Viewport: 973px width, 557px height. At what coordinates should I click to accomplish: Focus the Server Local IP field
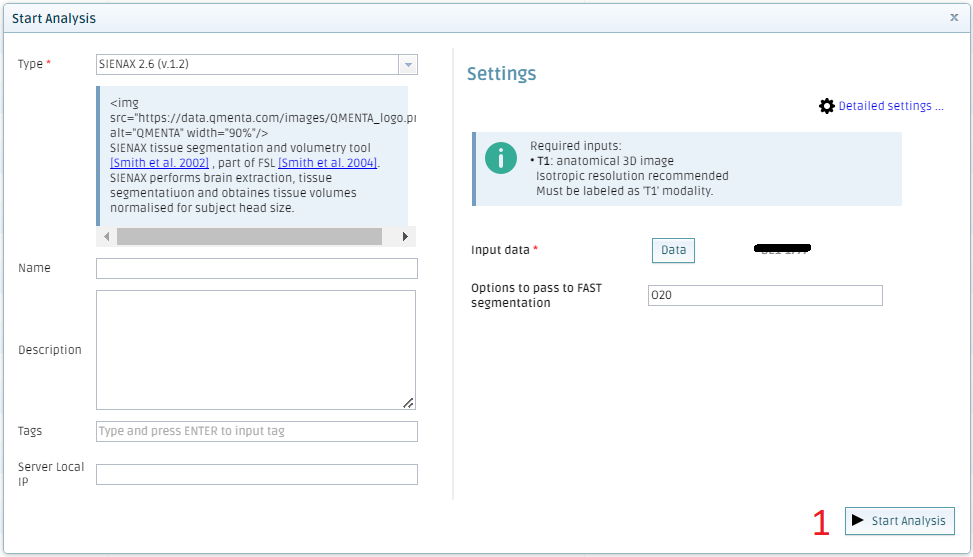(x=257, y=475)
